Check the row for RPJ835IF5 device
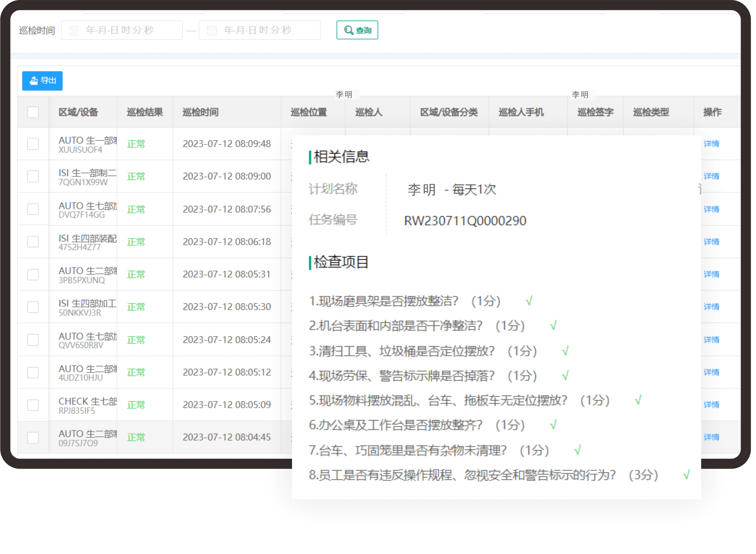 click(33, 405)
